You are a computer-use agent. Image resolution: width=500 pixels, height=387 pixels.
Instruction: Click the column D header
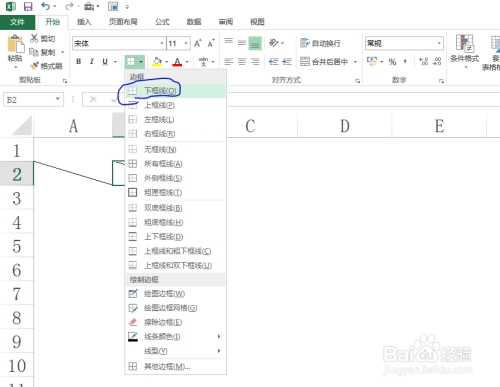pyautogui.click(x=345, y=126)
